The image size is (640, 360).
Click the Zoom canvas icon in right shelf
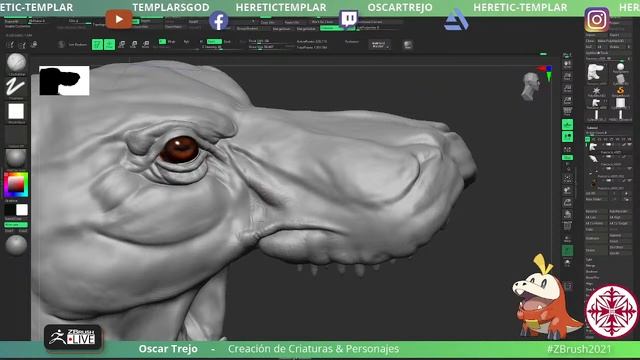click(x=567, y=88)
